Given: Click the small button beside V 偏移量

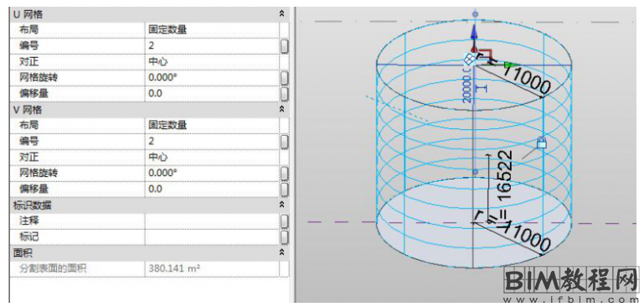Looking at the screenshot, I should point(284,190).
